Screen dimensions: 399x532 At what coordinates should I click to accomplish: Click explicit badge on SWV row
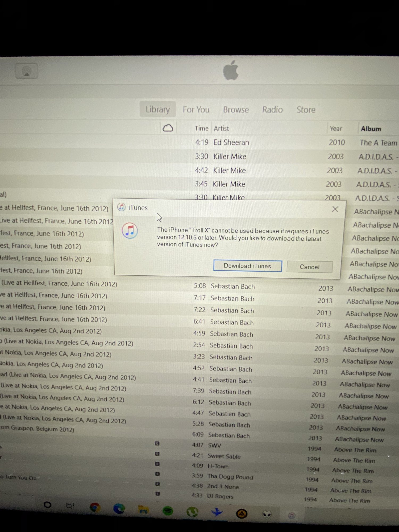157,443
